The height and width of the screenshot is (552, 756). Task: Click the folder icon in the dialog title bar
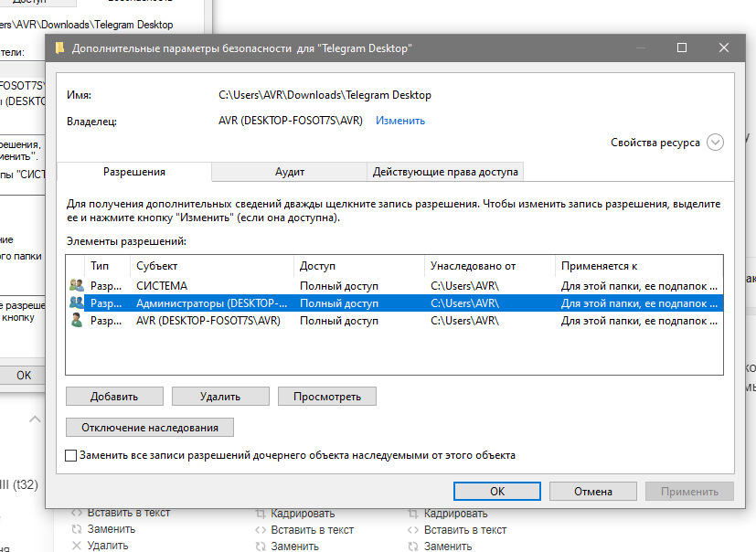tap(59, 48)
